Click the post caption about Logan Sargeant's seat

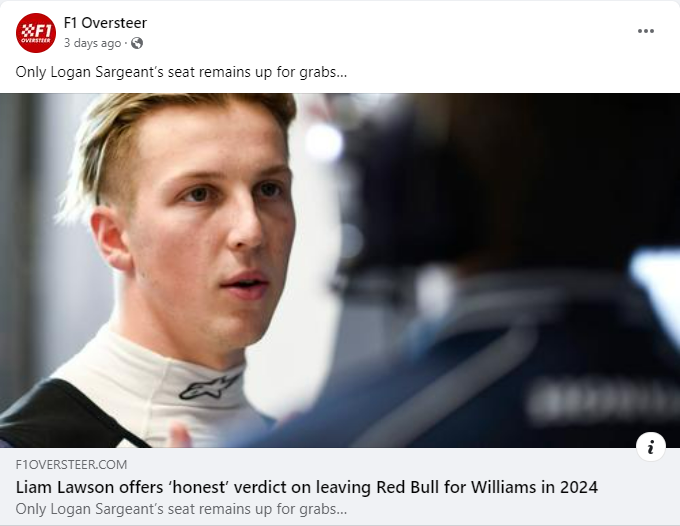click(181, 72)
